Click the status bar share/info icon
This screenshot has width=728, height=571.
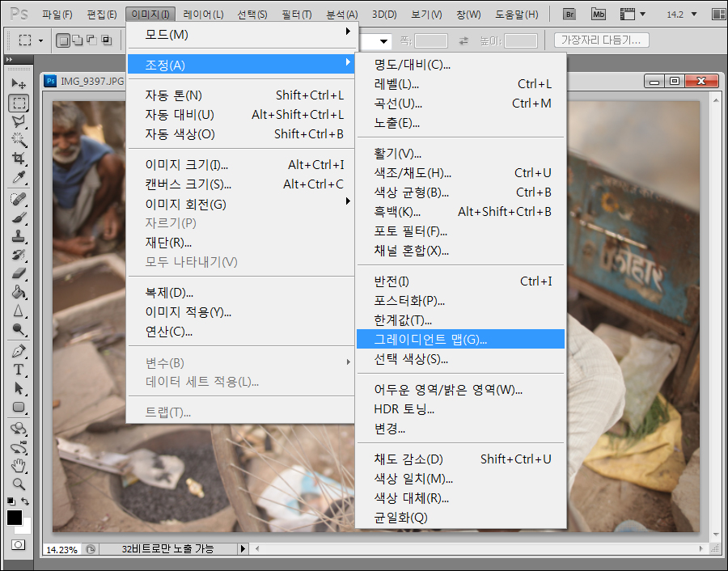[x=91, y=549]
